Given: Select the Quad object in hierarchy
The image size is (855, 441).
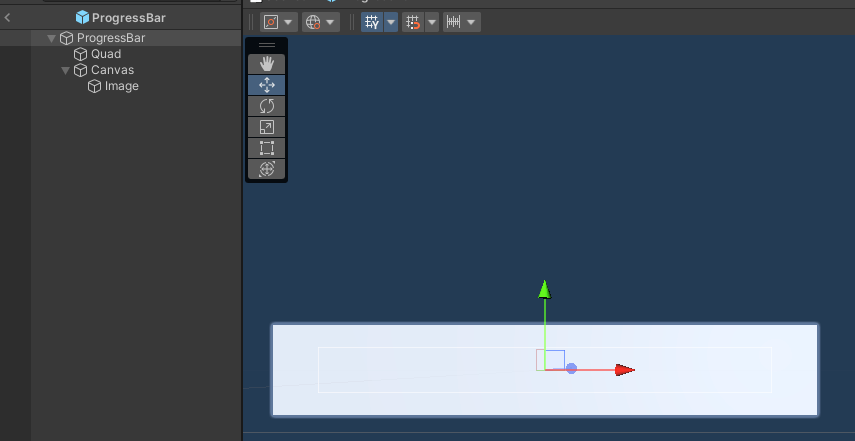Looking at the screenshot, I should (106, 54).
